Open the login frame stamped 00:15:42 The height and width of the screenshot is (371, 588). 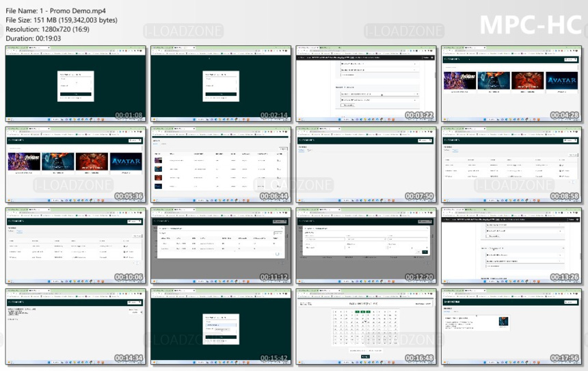tap(221, 327)
